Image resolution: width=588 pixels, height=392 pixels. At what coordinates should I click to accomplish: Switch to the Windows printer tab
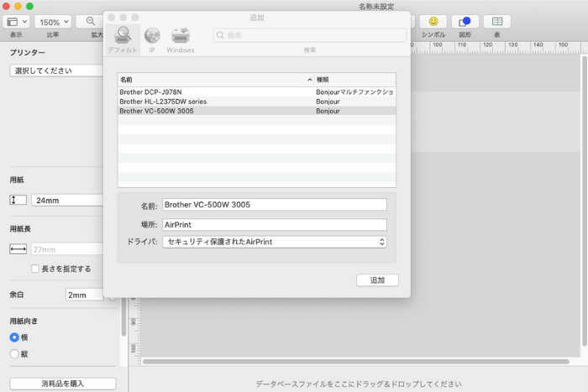tap(181, 40)
